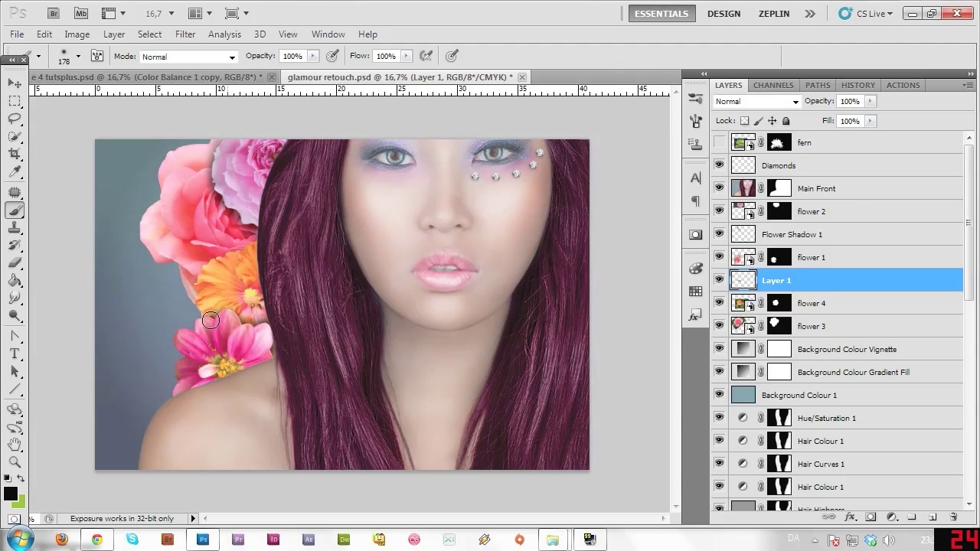Click the foreground color swatch
Image resolution: width=980 pixels, height=551 pixels.
[10, 494]
